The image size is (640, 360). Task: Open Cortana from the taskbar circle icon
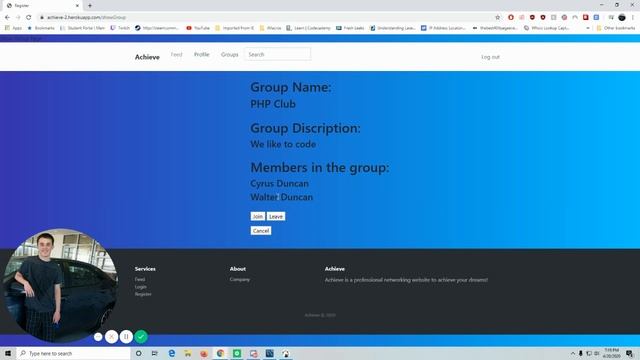click(x=139, y=353)
